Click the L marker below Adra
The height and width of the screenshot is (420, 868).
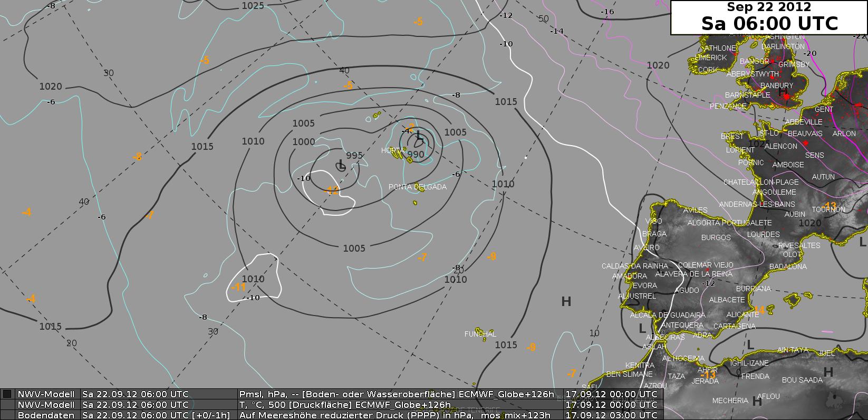click(x=750, y=345)
